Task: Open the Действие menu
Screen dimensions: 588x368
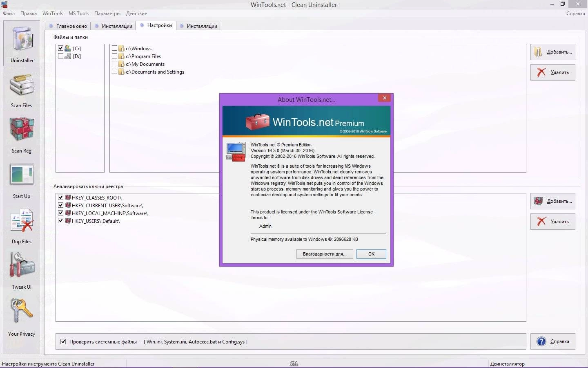Action: 136,13
